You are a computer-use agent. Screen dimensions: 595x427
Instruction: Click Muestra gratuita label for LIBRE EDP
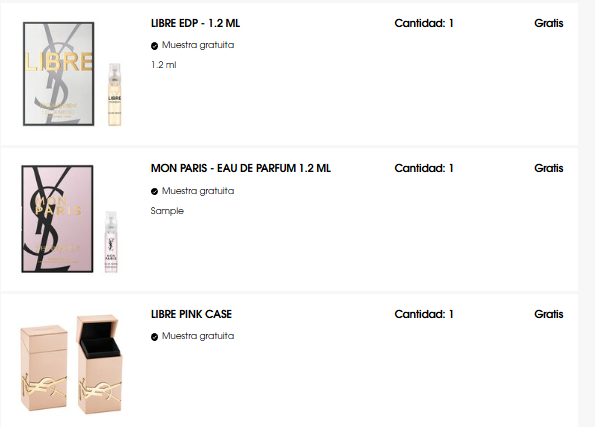click(198, 45)
